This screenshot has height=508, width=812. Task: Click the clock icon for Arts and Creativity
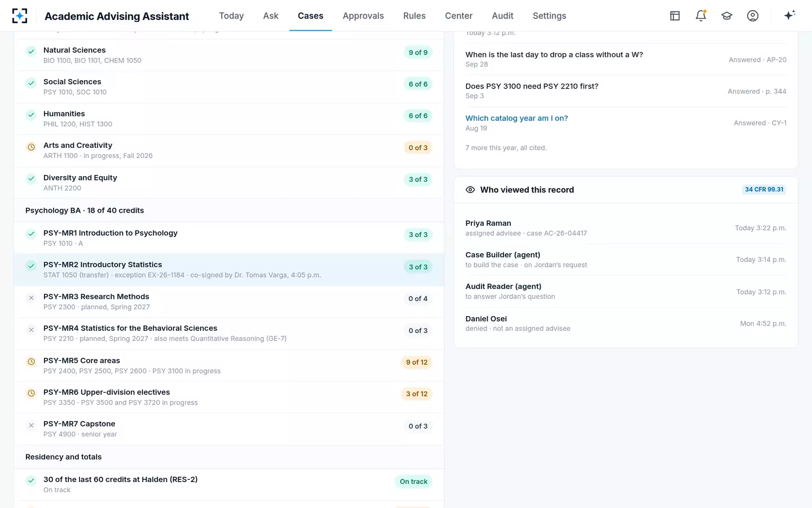tap(32, 147)
